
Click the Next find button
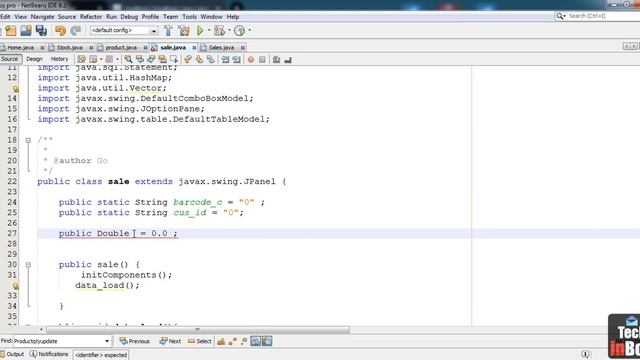[170, 341]
